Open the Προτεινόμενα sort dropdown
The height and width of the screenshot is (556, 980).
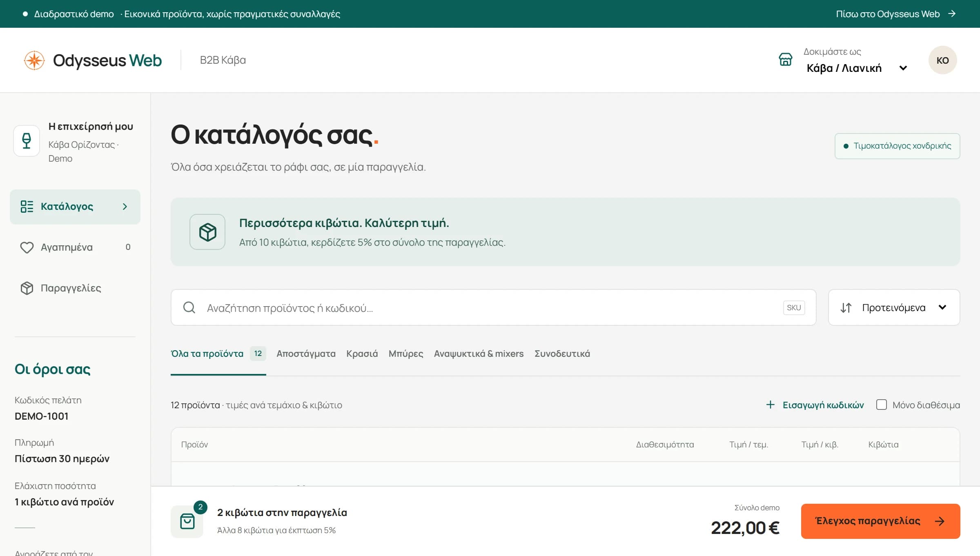pyautogui.click(x=894, y=307)
